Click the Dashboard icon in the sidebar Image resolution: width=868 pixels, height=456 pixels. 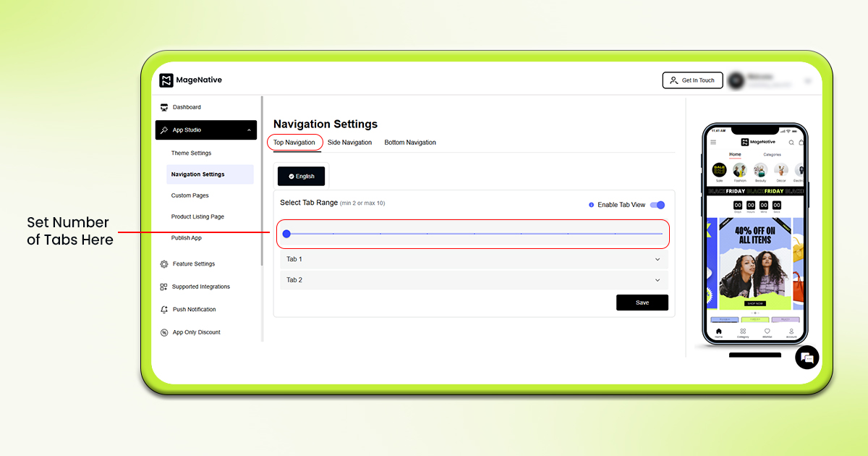pyautogui.click(x=165, y=106)
